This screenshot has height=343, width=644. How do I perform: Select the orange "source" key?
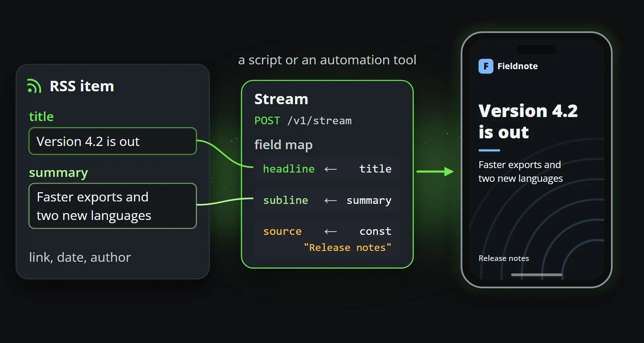283,231
